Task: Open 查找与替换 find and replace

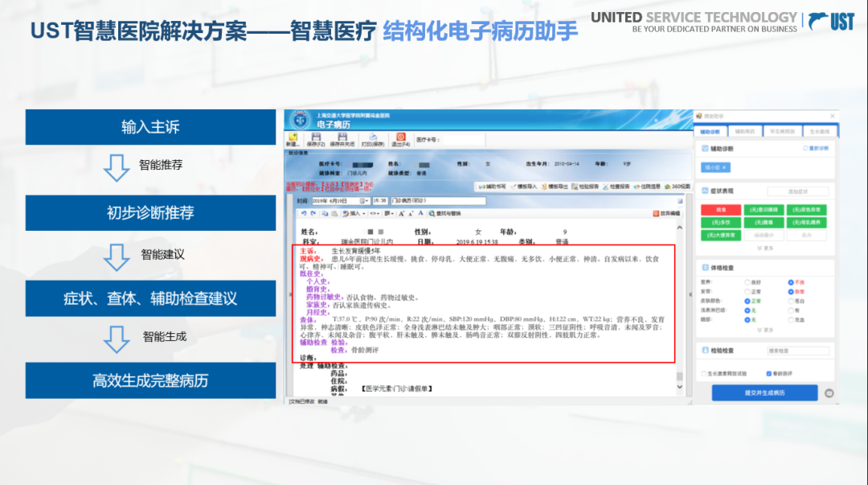Action: pos(444,213)
